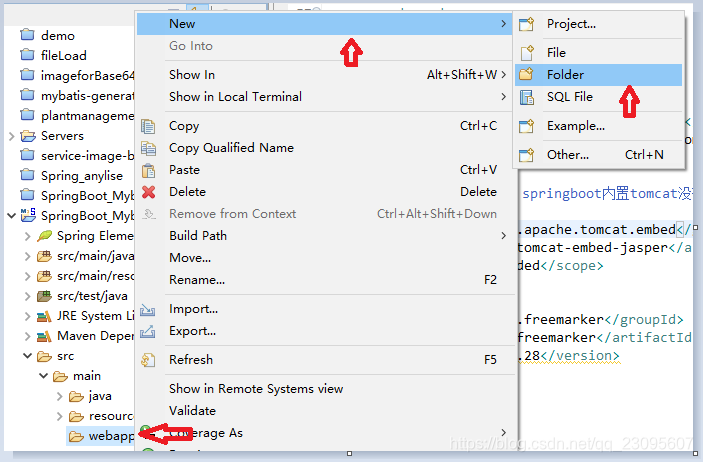Expand the java folder under main
The height and width of the screenshot is (462, 703).
60,396
